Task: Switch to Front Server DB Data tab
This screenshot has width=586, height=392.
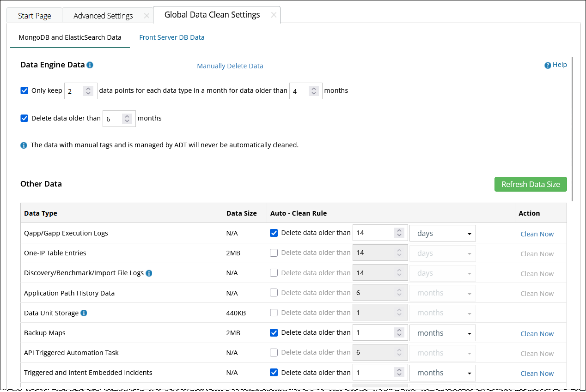Action: pos(172,37)
